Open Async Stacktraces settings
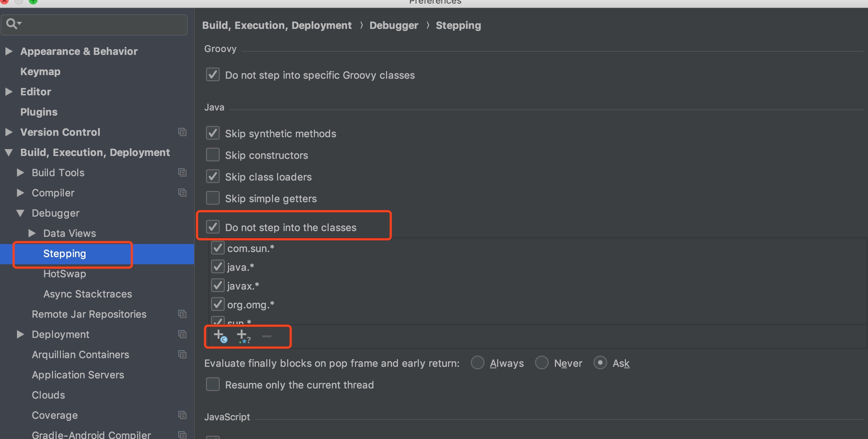 (x=88, y=294)
